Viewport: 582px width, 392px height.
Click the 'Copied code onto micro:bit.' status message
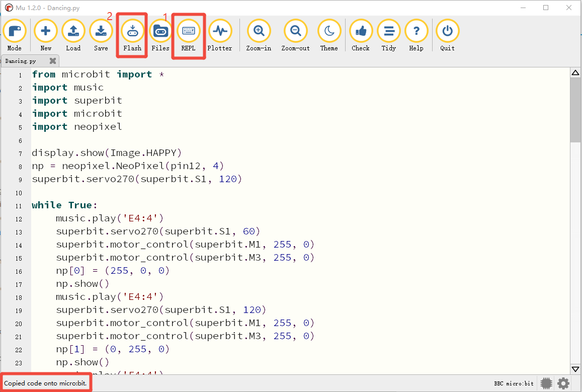45,383
